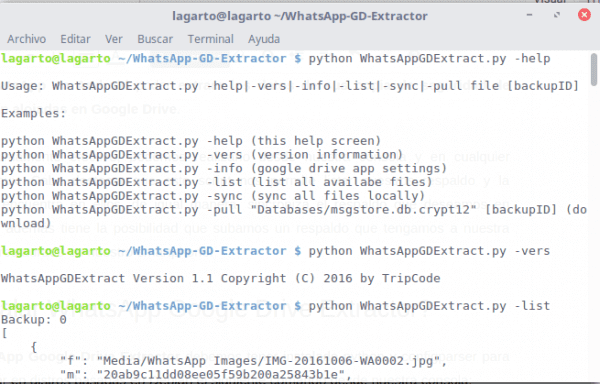Click the '-pull "Databases/msgstore.db.crypt12"' line

pyautogui.click(x=293, y=216)
